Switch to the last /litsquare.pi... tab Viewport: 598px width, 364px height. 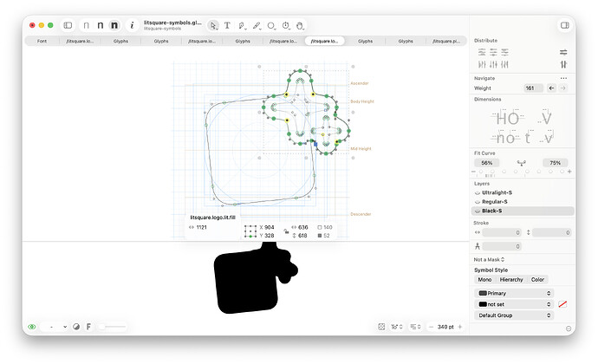click(446, 41)
